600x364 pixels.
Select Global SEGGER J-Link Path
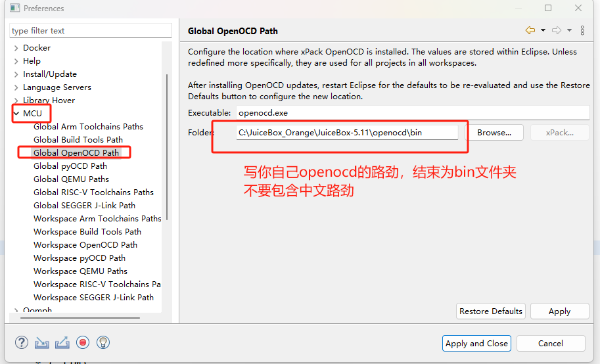pyautogui.click(x=84, y=206)
